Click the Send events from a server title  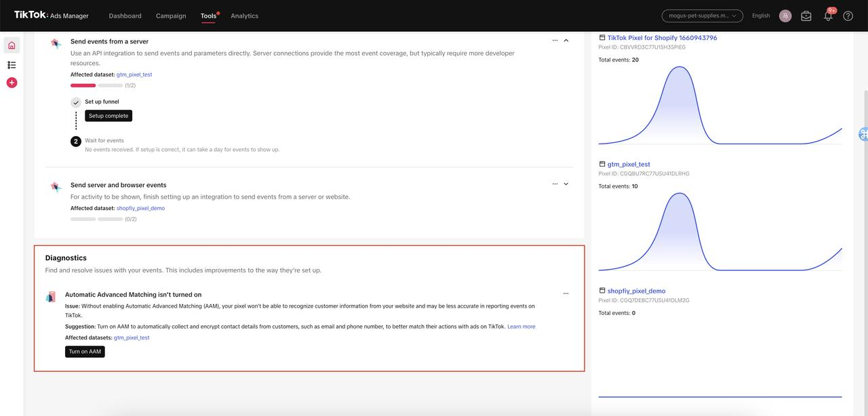click(x=109, y=41)
